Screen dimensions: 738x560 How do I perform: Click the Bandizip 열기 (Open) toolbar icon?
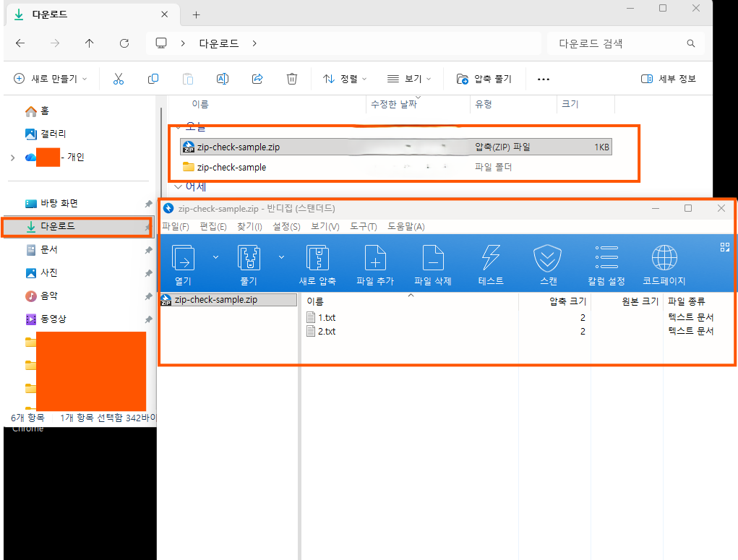(x=183, y=257)
